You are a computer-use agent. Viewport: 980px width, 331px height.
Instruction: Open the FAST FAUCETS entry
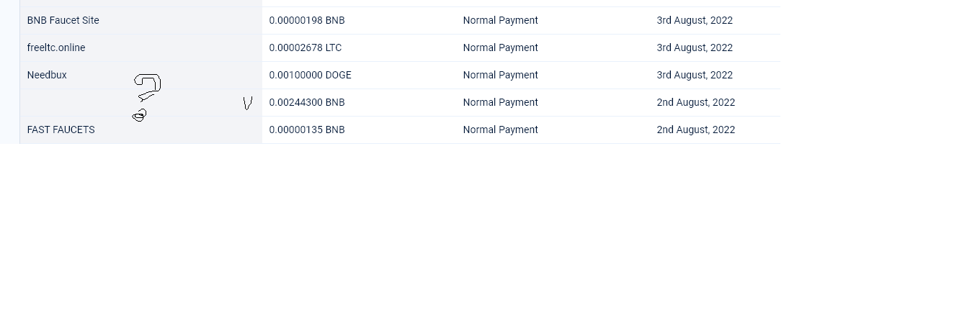tap(61, 130)
